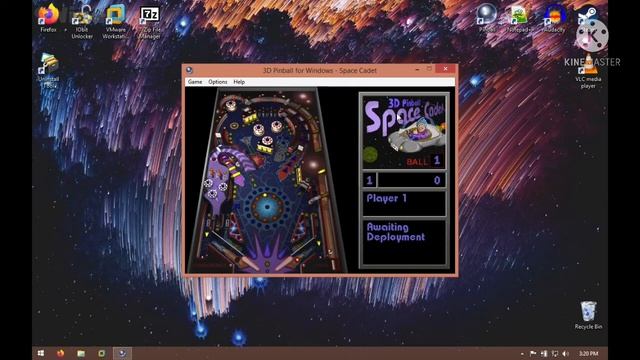This screenshot has width=640, height=360.
Task: Click the BALL 1 indicator
Action: click(423, 161)
